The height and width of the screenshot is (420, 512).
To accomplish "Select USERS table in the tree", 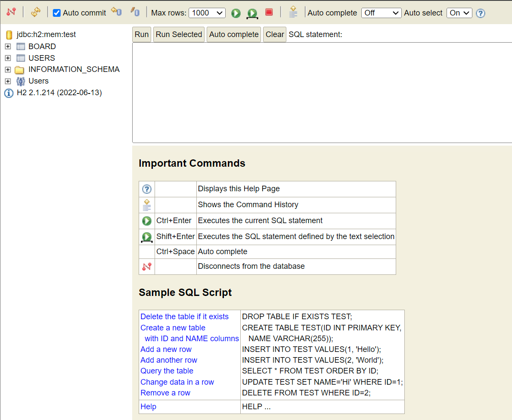I will click(x=42, y=58).
